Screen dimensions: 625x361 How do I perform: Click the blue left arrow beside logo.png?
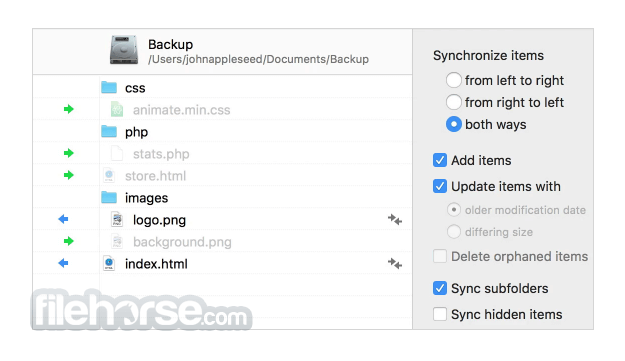pyautogui.click(x=63, y=219)
